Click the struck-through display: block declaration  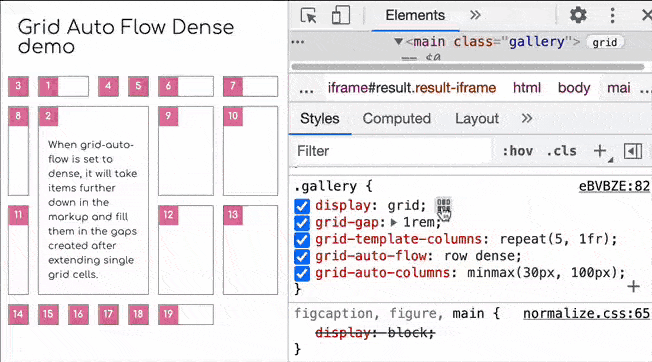(x=375, y=332)
